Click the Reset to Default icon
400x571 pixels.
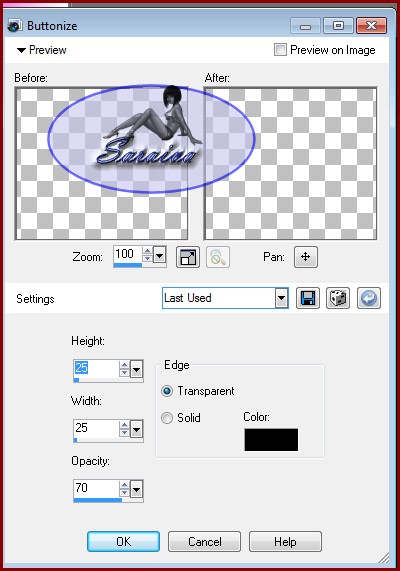[x=369, y=298]
